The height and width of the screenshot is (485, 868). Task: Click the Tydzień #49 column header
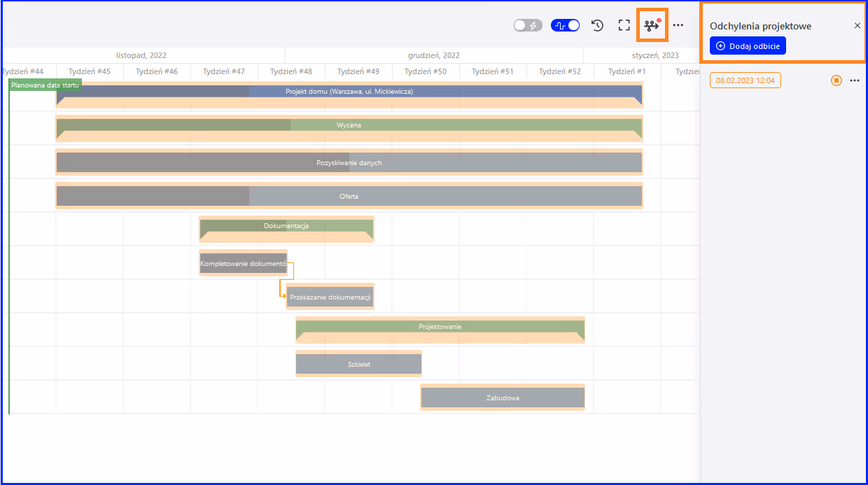(x=358, y=71)
